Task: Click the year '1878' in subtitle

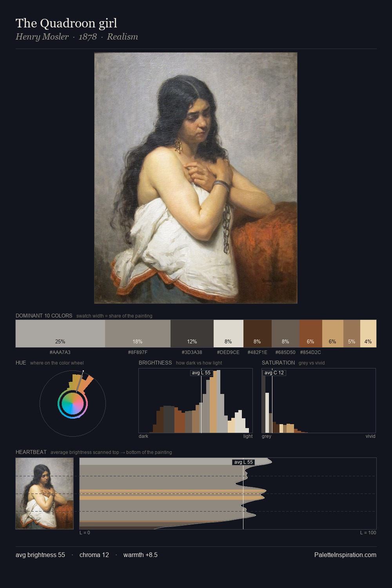Action: pos(88,37)
